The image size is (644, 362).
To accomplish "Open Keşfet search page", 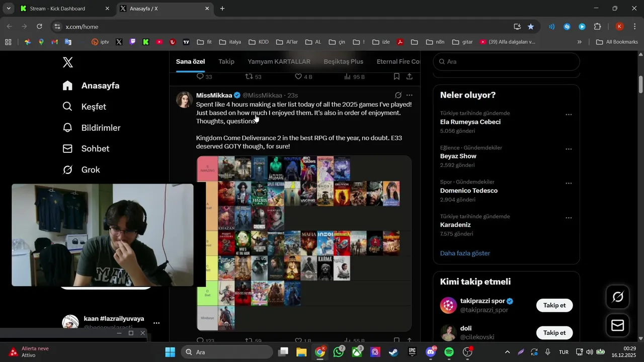I will point(84,107).
